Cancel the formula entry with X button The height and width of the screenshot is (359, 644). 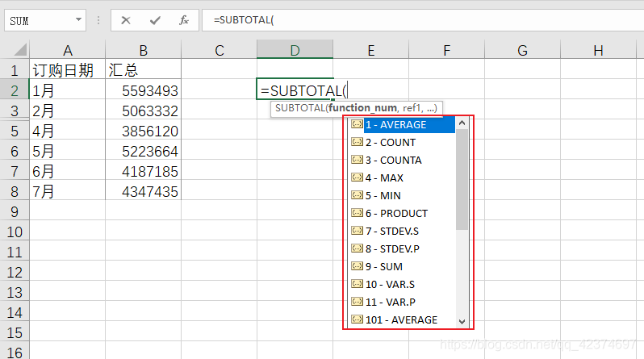pyautogui.click(x=126, y=20)
